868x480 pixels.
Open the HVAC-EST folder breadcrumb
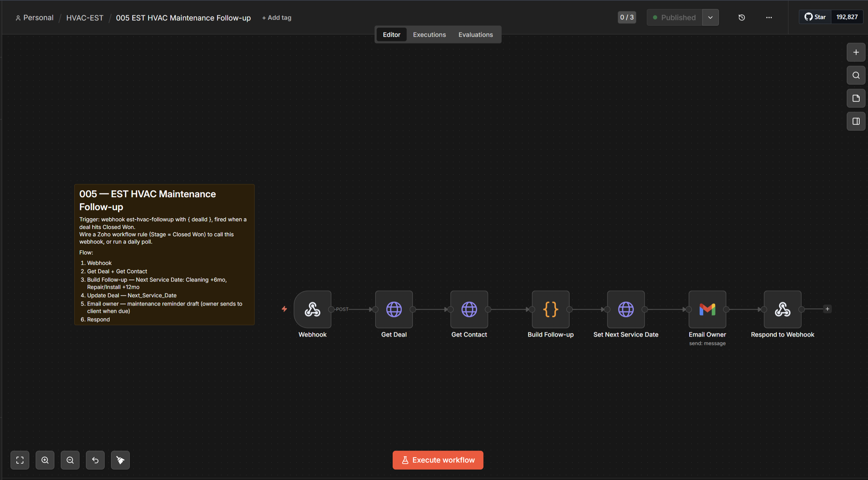85,18
